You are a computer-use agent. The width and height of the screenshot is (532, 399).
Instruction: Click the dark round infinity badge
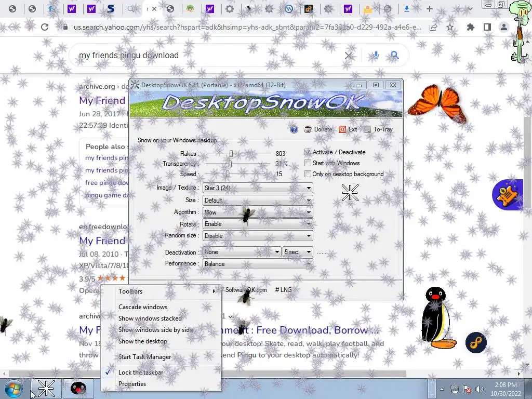click(x=476, y=343)
